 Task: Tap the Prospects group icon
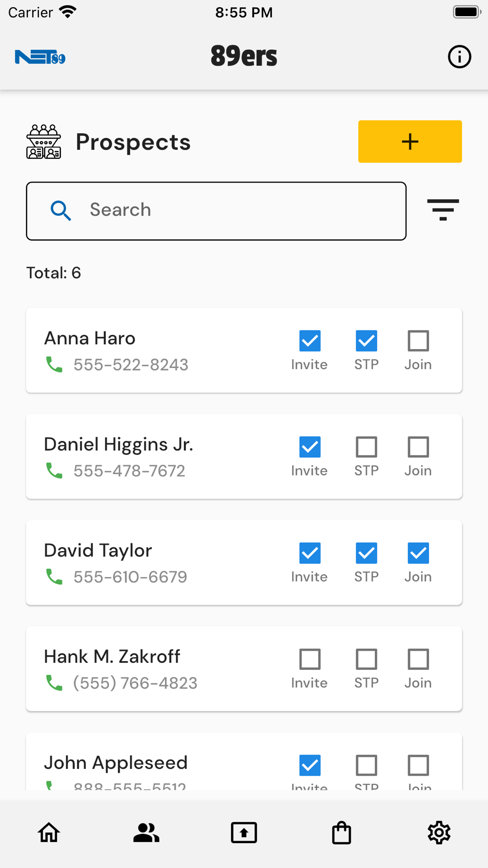pos(43,142)
